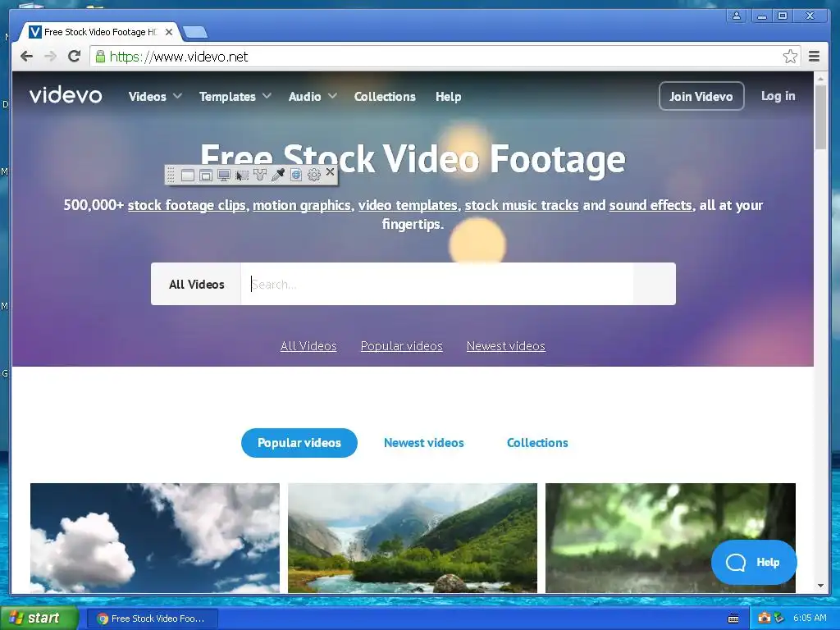Expand the Audio menu
This screenshot has width=840, height=630.
[x=313, y=97]
